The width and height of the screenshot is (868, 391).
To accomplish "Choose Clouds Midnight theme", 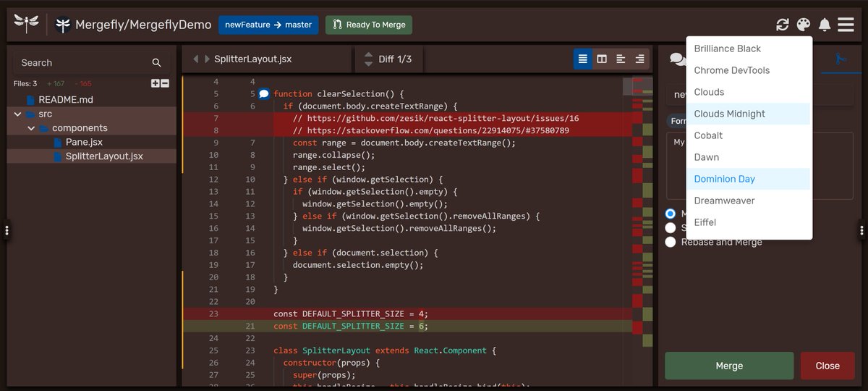I will click(749, 114).
